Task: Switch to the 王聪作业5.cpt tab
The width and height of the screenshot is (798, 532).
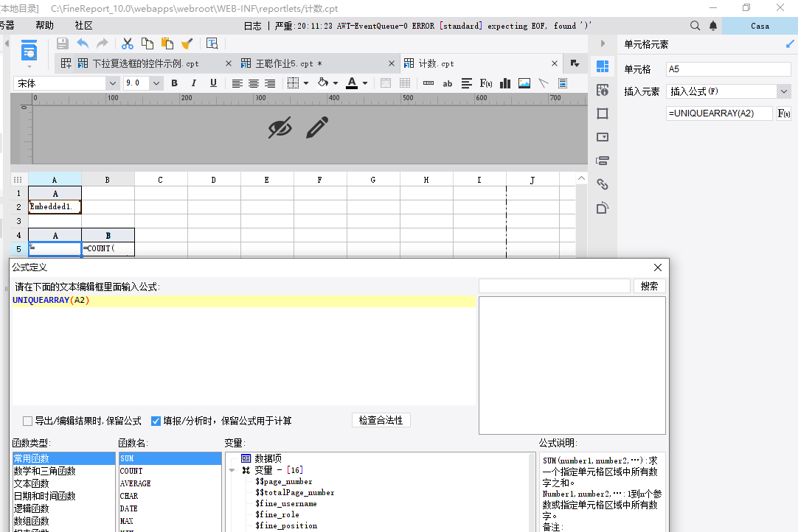Action: [x=288, y=63]
